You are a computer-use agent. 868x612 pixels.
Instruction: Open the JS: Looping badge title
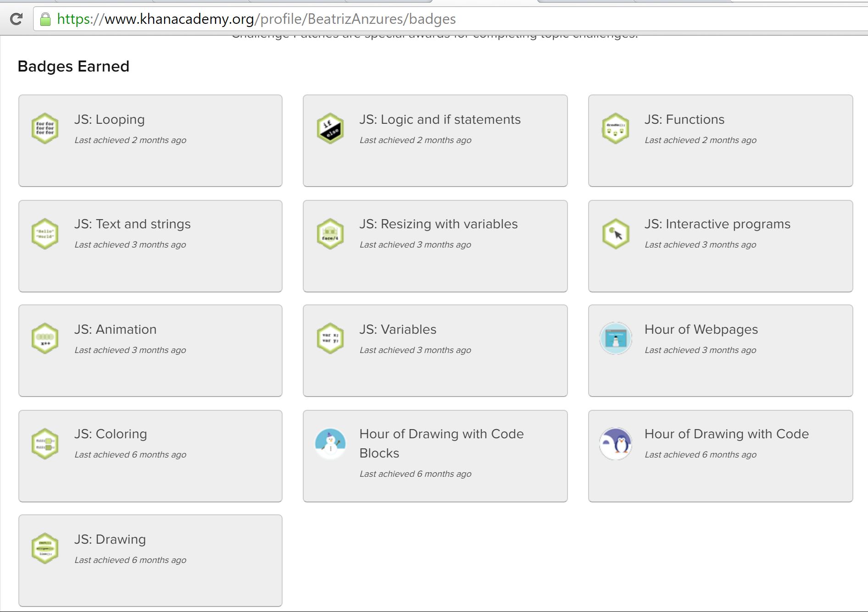coord(109,120)
